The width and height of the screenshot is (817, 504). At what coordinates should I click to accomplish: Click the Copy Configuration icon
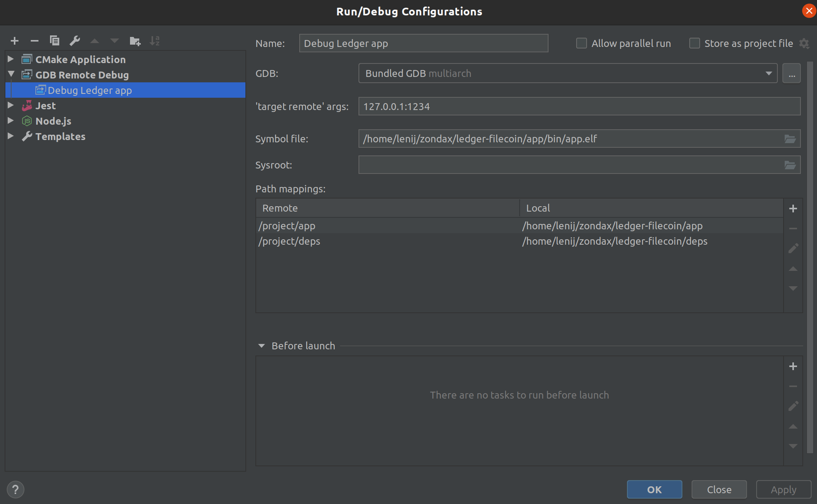point(55,41)
